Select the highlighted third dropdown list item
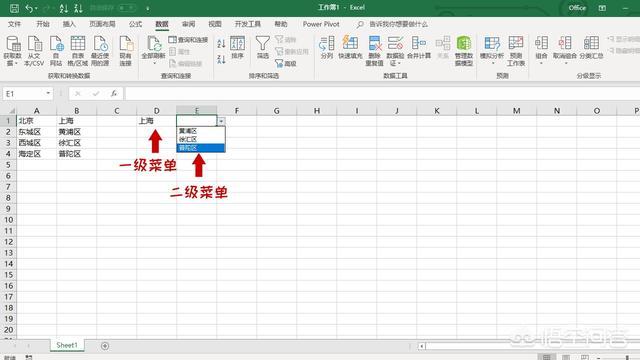Viewport: 640px width, 360px height. [200, 148]
